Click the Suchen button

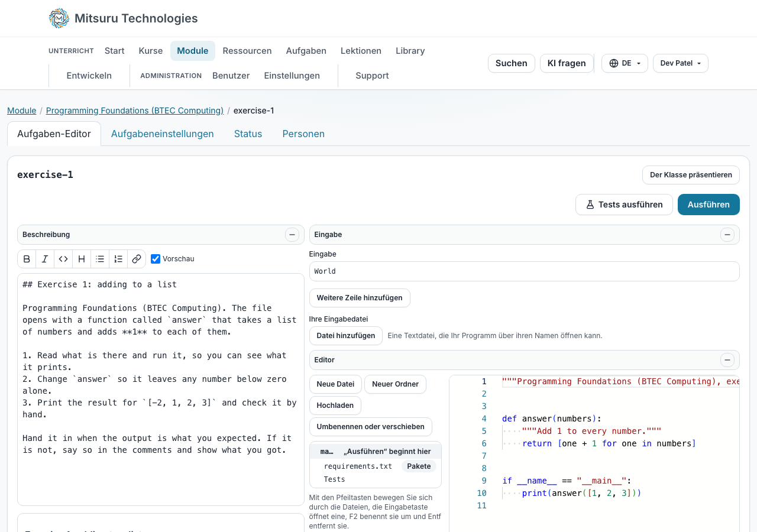click(512, 63)
